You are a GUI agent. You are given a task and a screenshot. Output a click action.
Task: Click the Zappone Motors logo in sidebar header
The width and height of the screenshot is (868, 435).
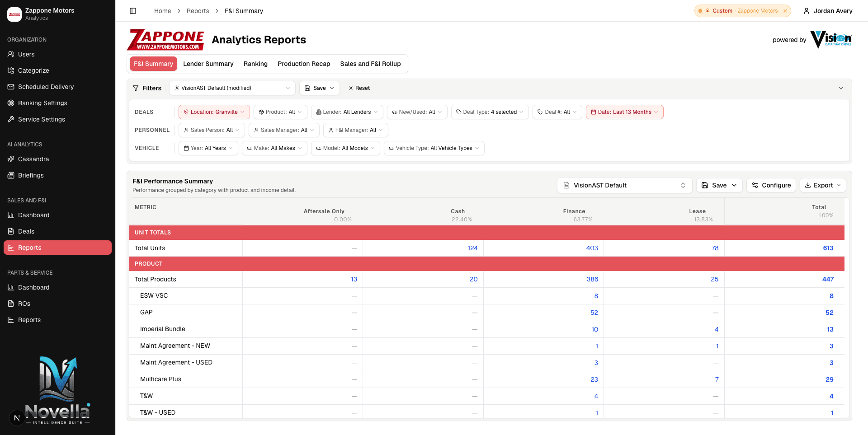click(14, 14)
